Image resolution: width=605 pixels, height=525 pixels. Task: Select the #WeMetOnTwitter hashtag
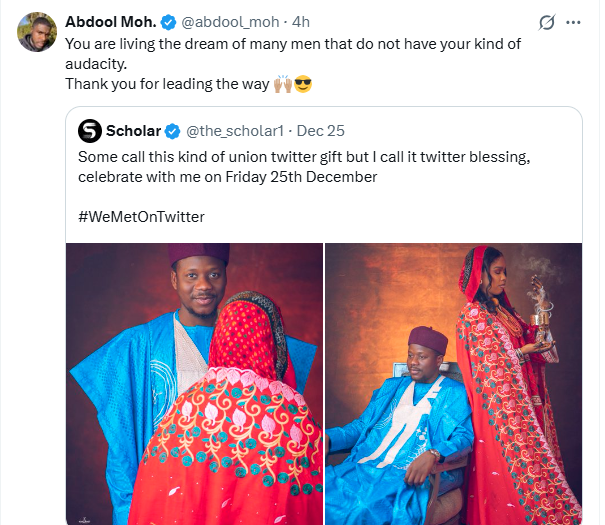point(140,216)
